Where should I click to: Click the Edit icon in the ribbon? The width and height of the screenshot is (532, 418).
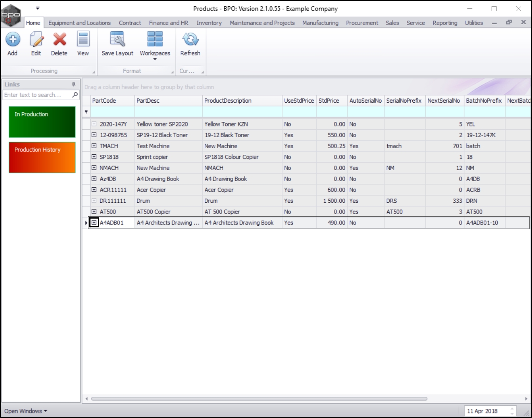(x=36, y=40)
